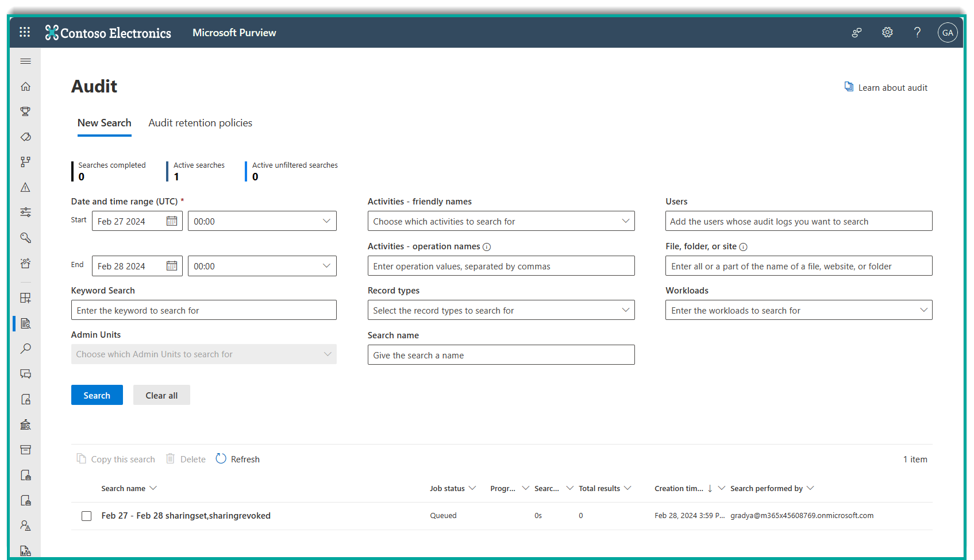Click the key-shaped Encryption sidebar icon
Viewport: 974px width, 560px height.
(25, 237)
